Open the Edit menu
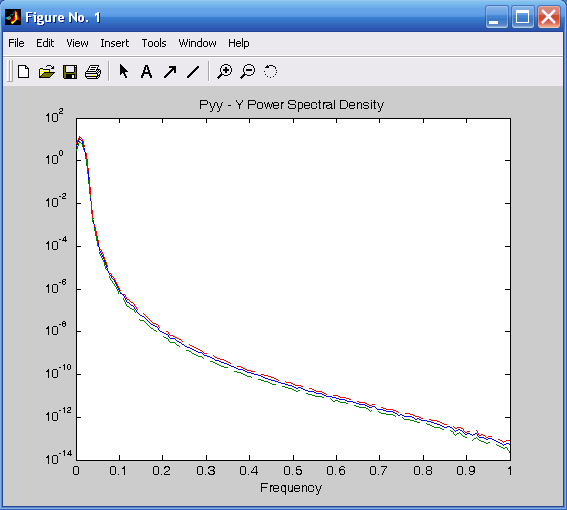The width and height of the screenshot is (567, 510). coord(45,43)
